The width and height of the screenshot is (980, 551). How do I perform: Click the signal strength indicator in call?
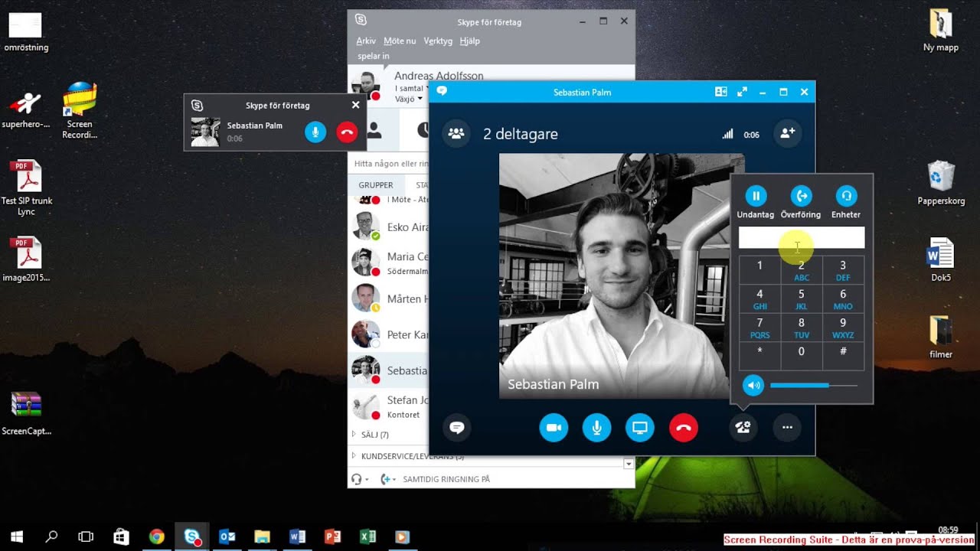[x=727, y=134]
